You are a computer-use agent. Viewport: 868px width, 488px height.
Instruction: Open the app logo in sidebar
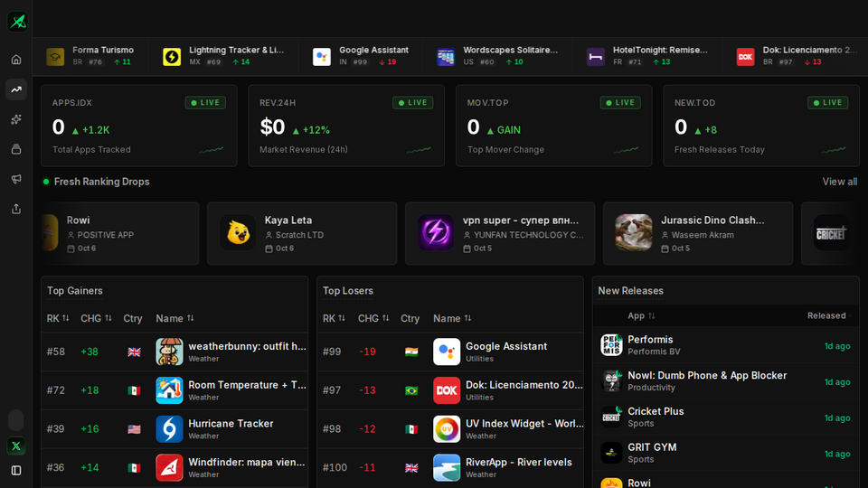point(17,22)
